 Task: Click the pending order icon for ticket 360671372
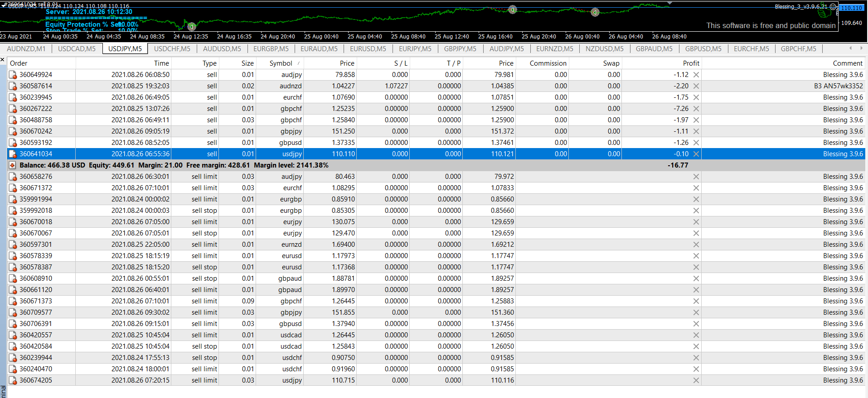[13, 188]
